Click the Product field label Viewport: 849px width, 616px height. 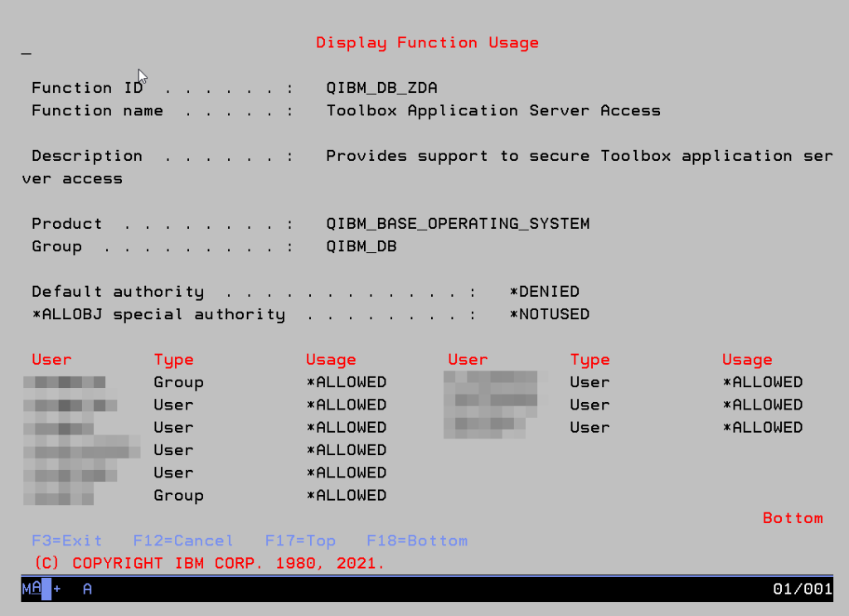66,224
